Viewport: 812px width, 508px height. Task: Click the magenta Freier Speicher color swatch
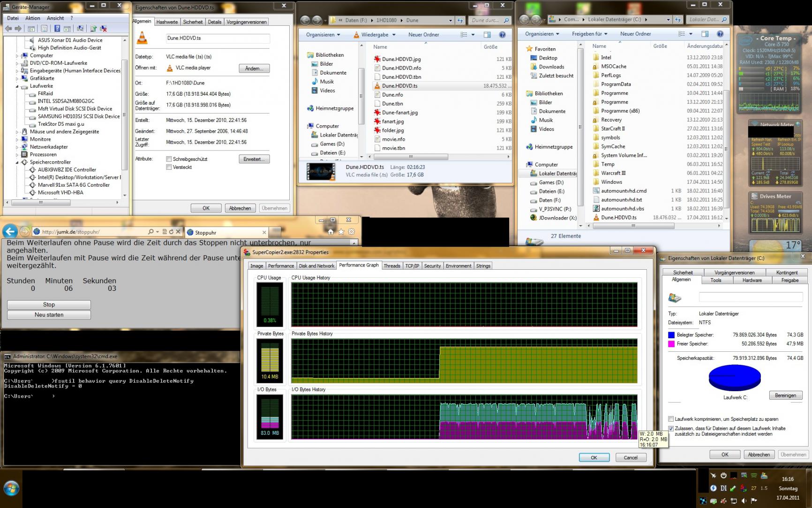pos(671,344)
